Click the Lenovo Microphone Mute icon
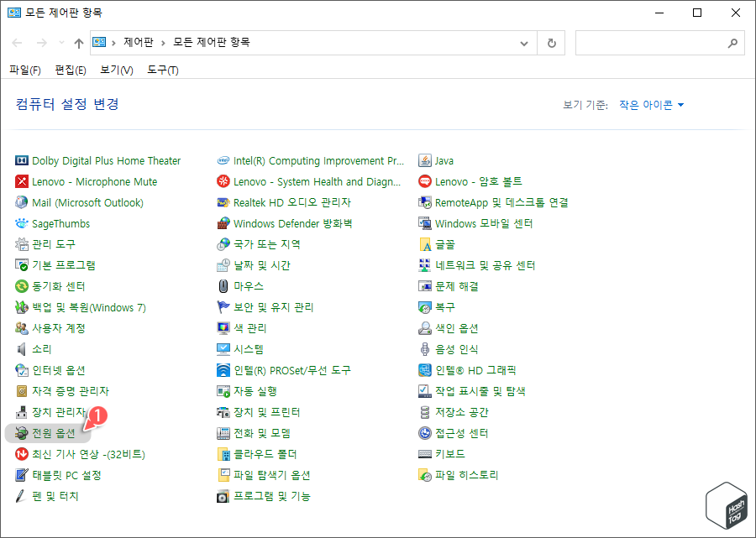 point(22,181)
